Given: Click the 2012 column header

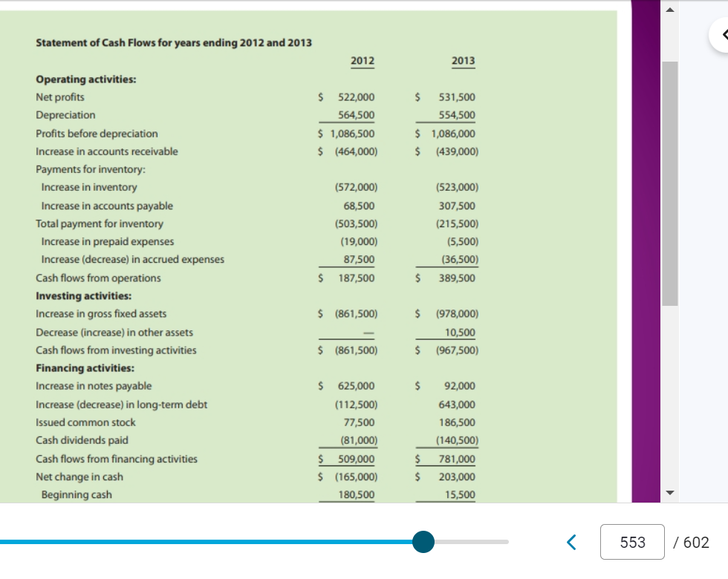Looking at the screenshot, I should tap(362, 61).
